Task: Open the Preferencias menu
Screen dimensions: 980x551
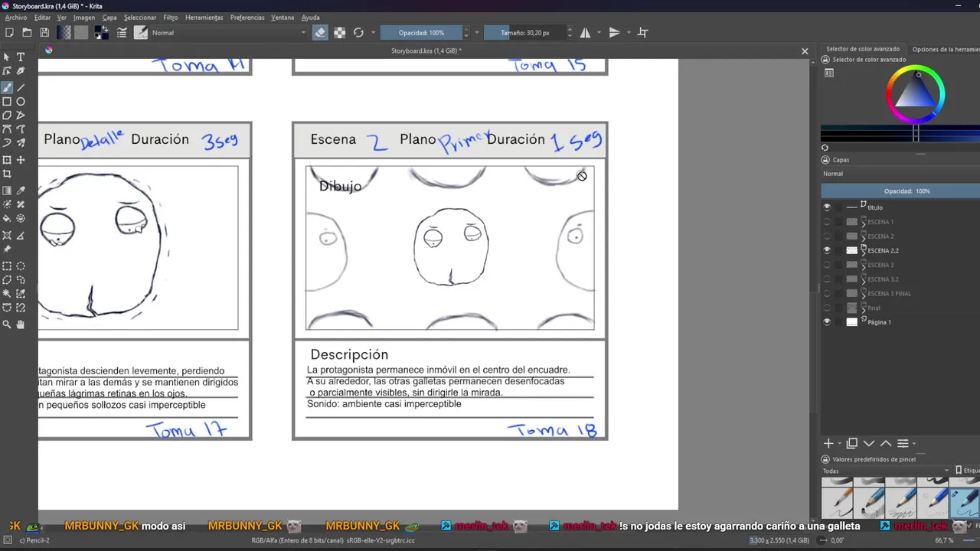Action: tap(247, 18)
